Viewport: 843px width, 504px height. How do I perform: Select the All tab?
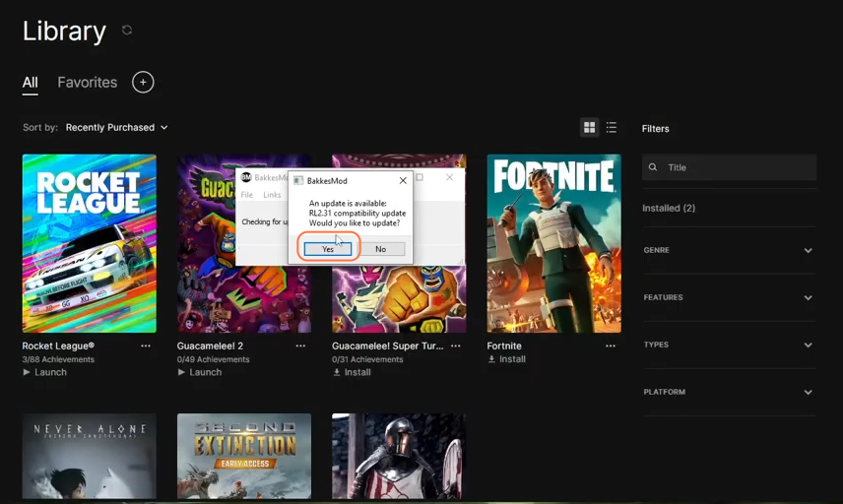(x=31, y=83)
